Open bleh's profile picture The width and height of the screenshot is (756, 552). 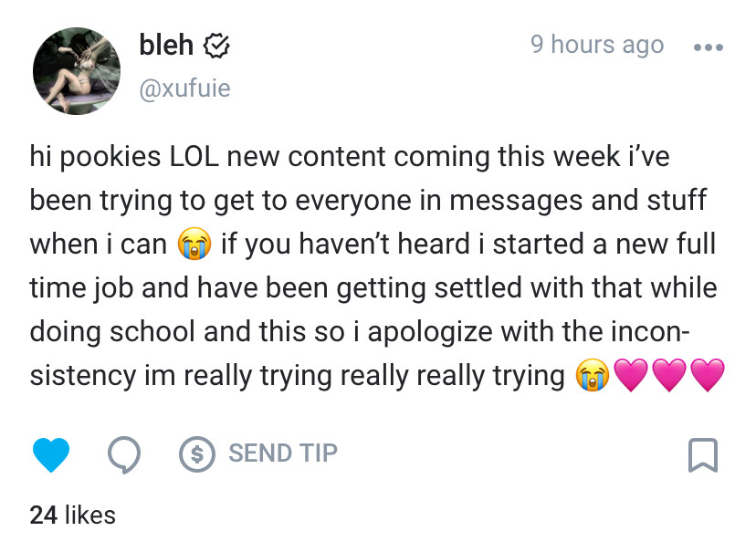[x=77, y=71]
